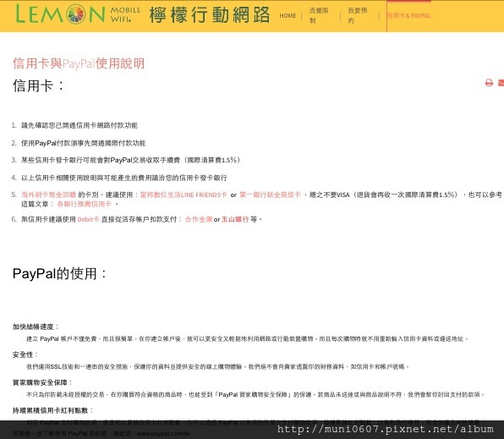This screenshot has width=504, height=439.
Task: Click the www.paypal.com/tw link
Action: [163, 434]
